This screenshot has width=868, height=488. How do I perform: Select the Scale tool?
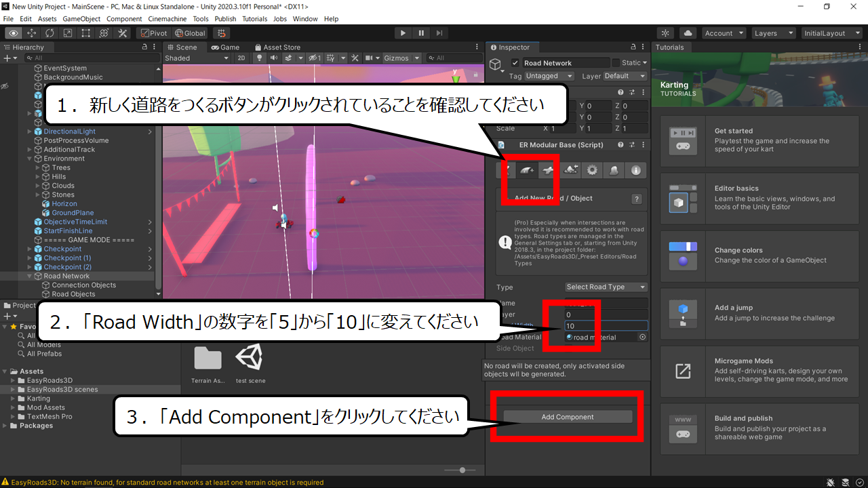pyautogui.click(x=68, y=33)
